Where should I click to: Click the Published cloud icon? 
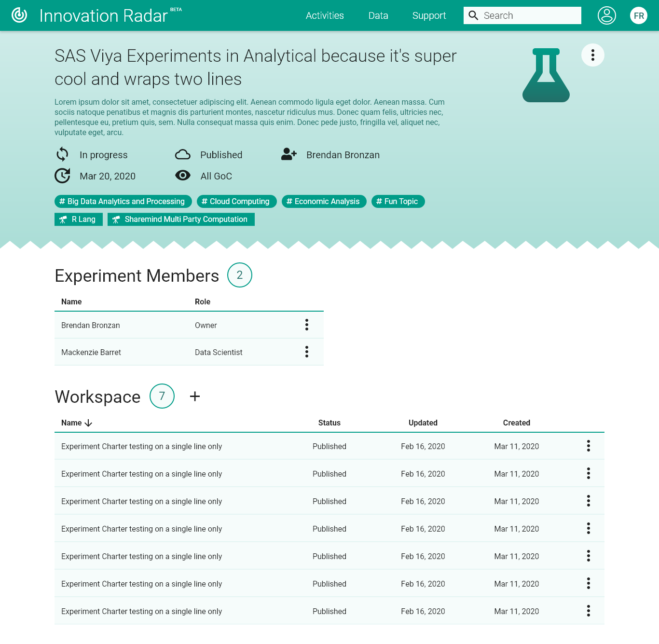[x=183, y=154]
